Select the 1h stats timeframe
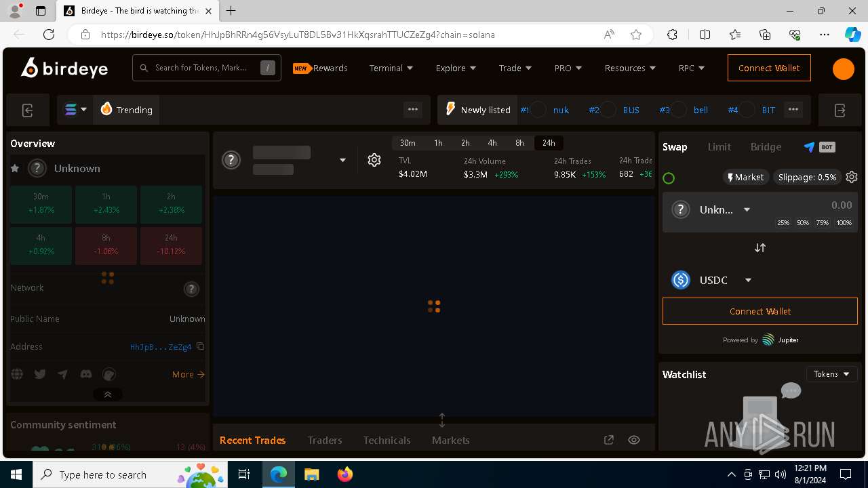 point(438,143)
